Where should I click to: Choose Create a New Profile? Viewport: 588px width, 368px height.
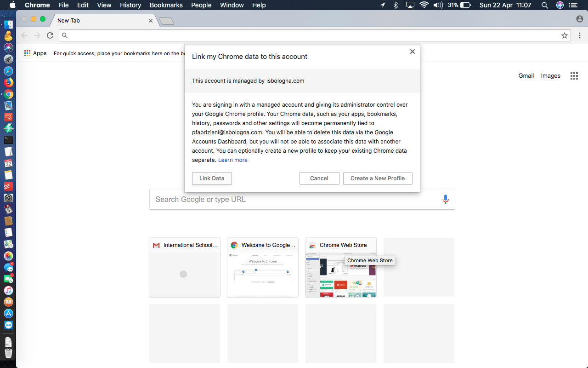point(378,178)
